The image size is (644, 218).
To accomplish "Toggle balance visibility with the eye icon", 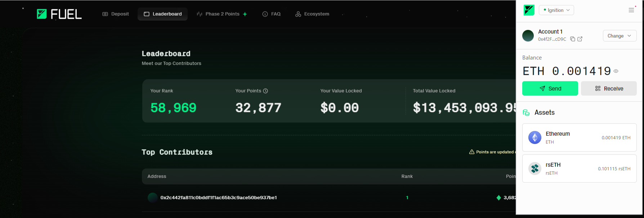I will [616, 71].
